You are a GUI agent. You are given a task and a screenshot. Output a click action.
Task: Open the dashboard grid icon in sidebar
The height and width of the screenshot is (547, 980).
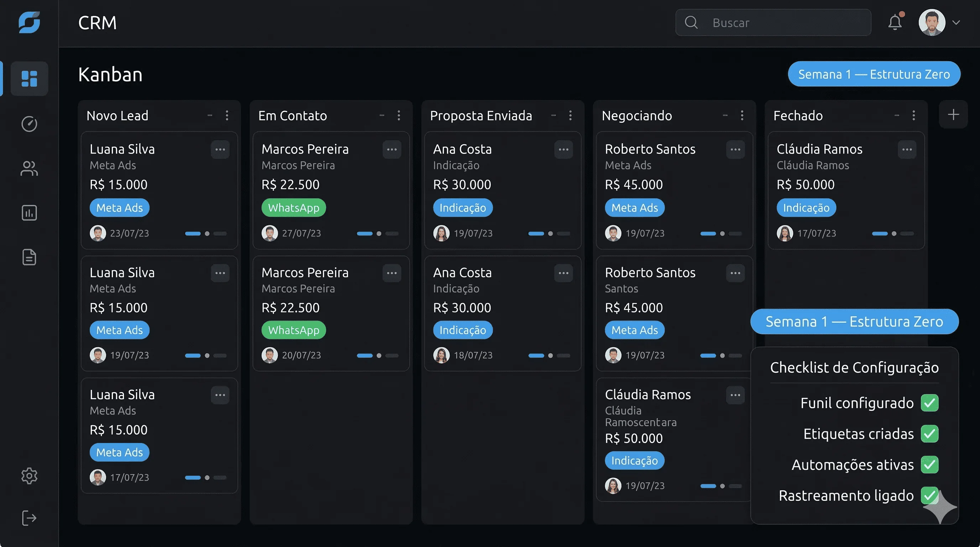point(29,78)
